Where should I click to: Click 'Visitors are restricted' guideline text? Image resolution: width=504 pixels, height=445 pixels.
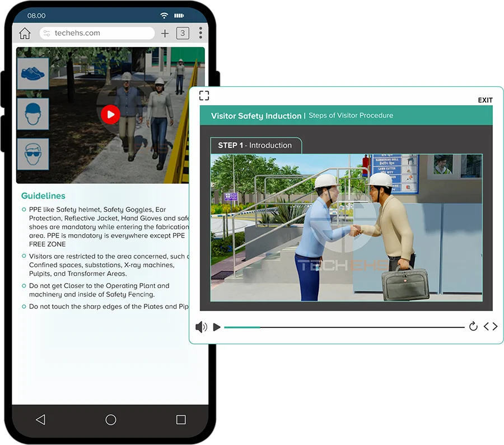(x=109, y=265)
